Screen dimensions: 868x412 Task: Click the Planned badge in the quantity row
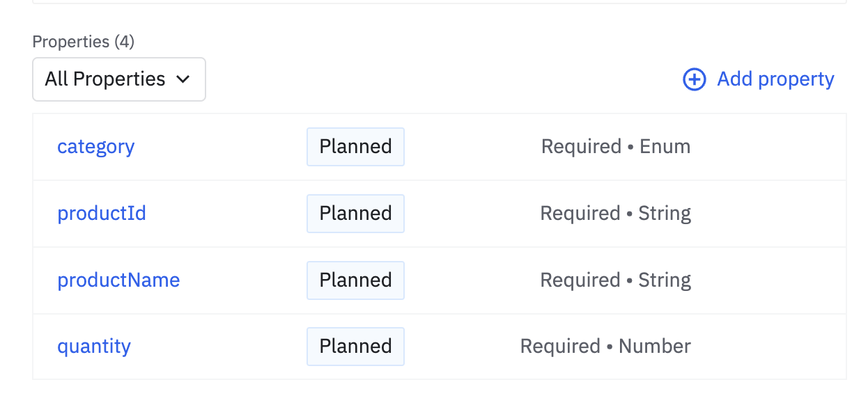[x=355, y=347]
